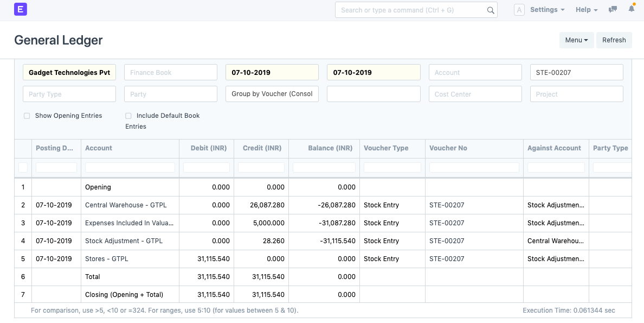Click the Refresh button

[614, 40]
